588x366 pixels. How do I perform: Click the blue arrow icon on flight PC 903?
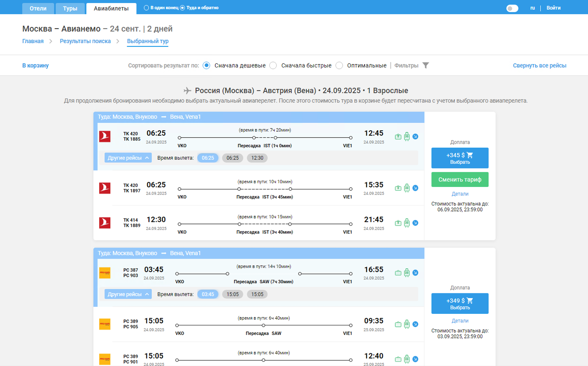coord(415,273)
